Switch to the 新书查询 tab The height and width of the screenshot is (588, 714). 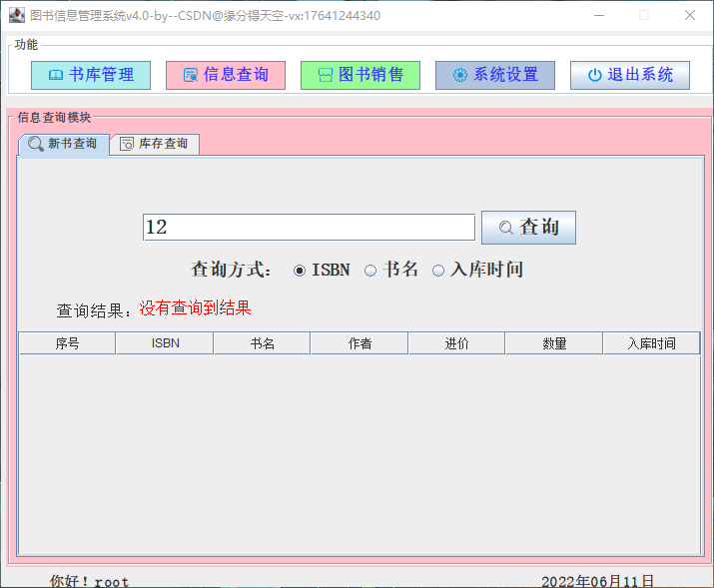(63, 145)
